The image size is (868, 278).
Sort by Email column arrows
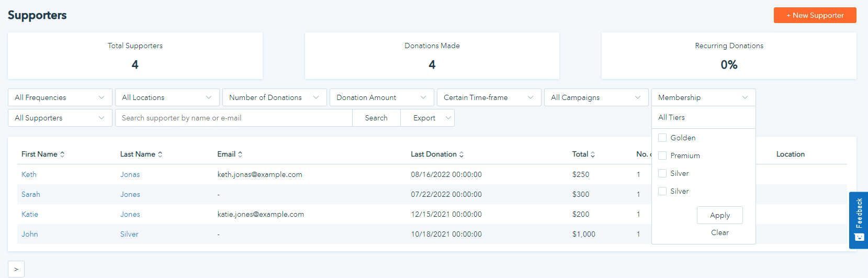(x=240, y=154)
